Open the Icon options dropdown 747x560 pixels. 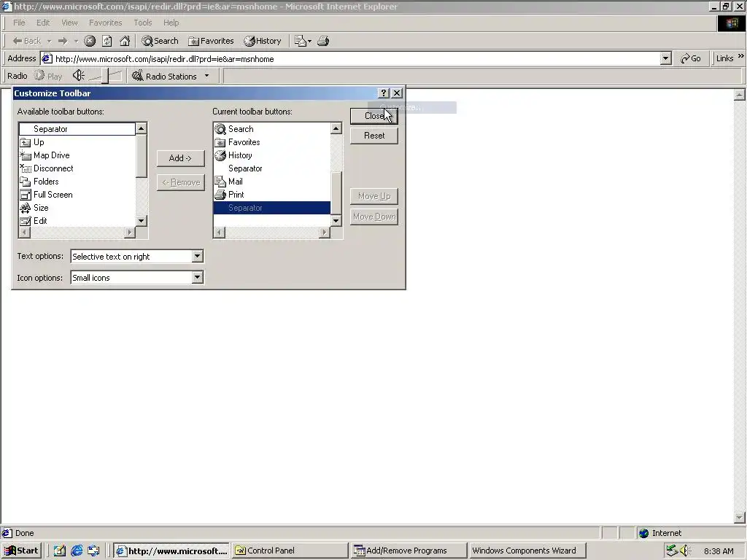197,277
